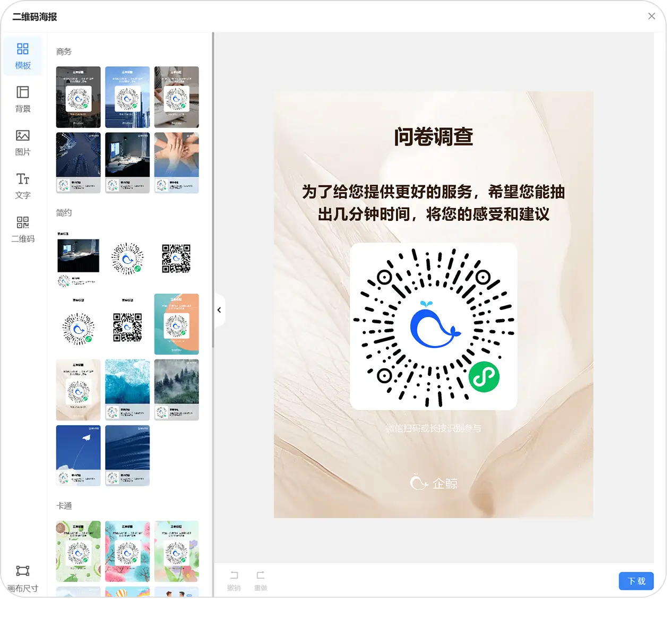Click the 微信扫码或长按识别参与 hint text

tap(433, 428)
